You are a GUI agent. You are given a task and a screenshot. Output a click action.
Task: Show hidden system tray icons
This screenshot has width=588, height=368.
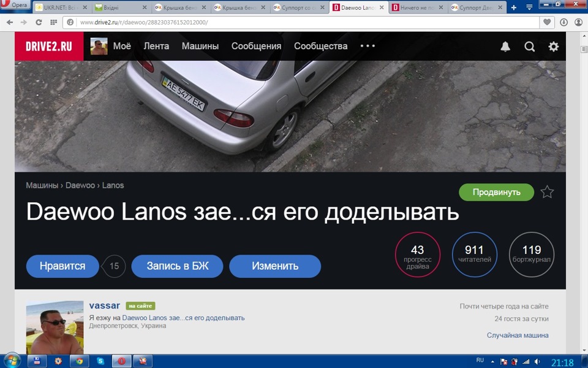[x=492, y=362]
